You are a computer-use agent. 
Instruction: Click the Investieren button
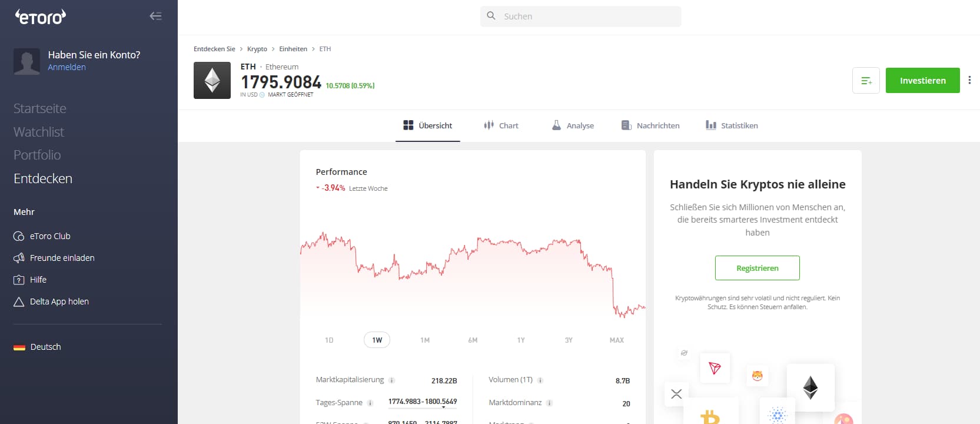point(922,81)
